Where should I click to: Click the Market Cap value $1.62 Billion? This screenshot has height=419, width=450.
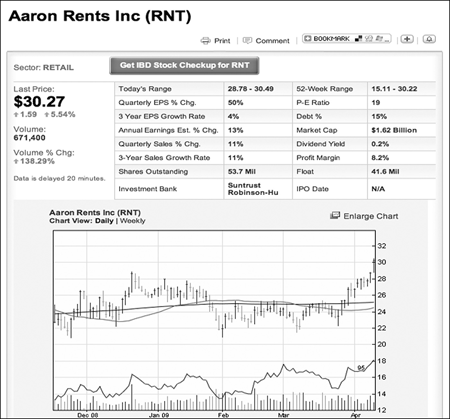coord(394,130)
